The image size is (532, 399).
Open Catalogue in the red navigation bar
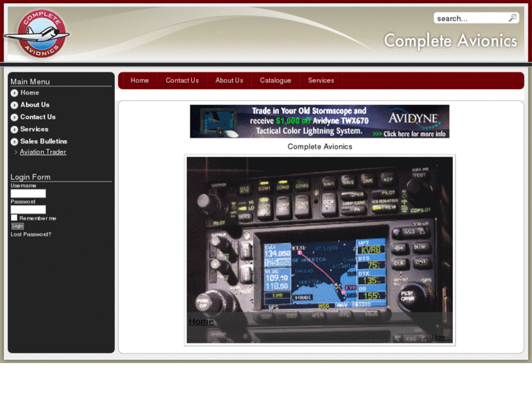pos(275,81)
